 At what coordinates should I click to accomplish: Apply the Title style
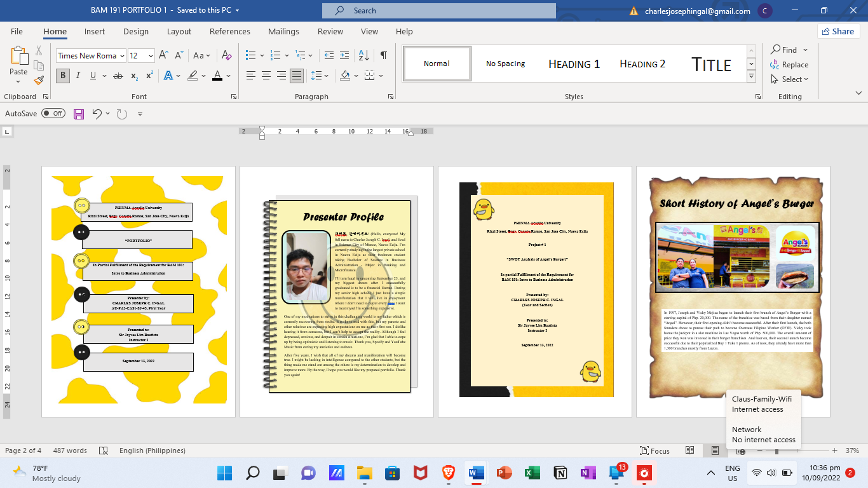coord(712,64)
